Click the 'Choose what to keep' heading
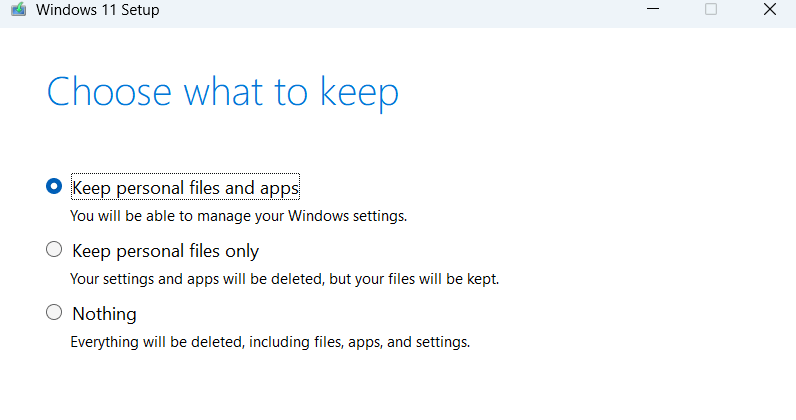Screen dimensions: 796x420 [223, 92]
